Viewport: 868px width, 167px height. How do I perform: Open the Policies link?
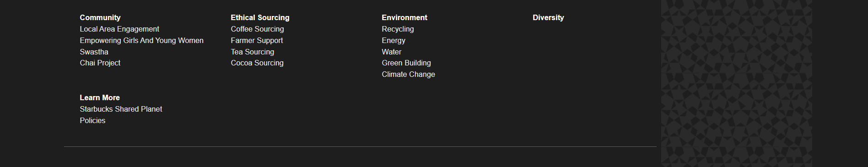point(92,120)
